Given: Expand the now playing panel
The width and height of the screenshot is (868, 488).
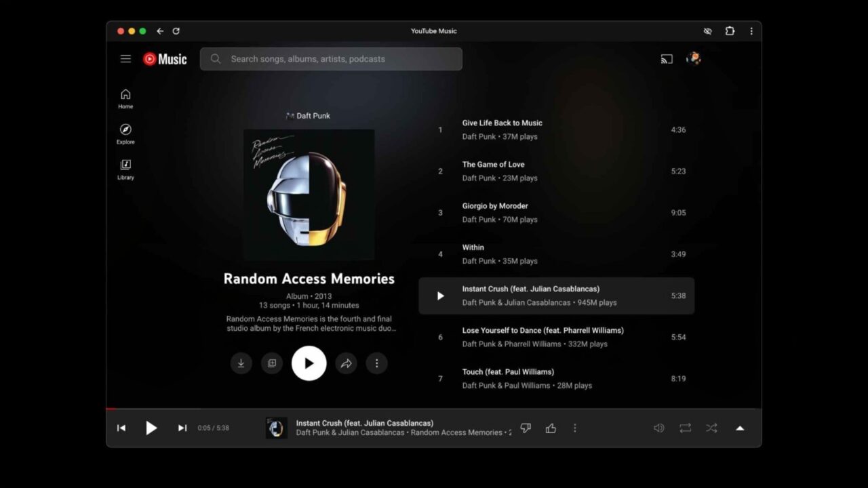Looking at the screenshot, I should coord(740,428).
